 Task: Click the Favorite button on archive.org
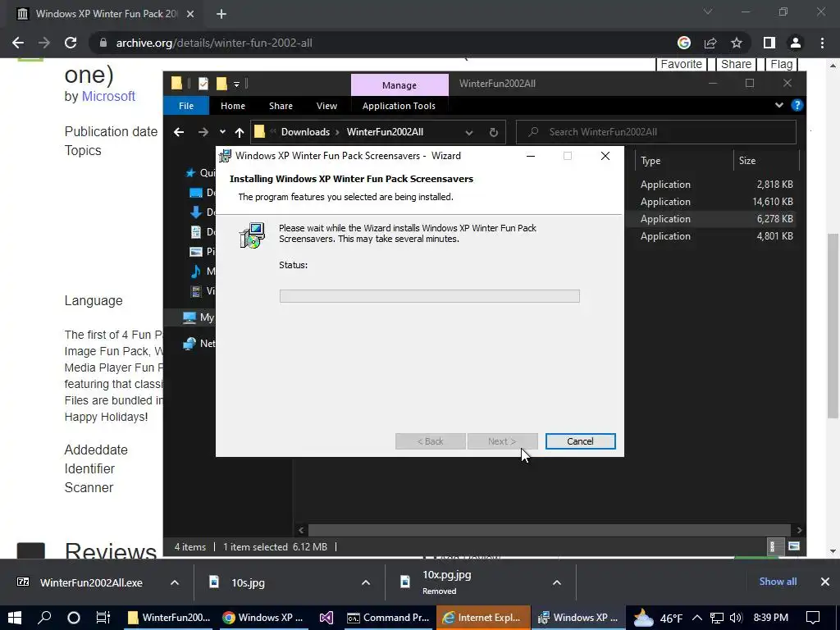point(681,64)
